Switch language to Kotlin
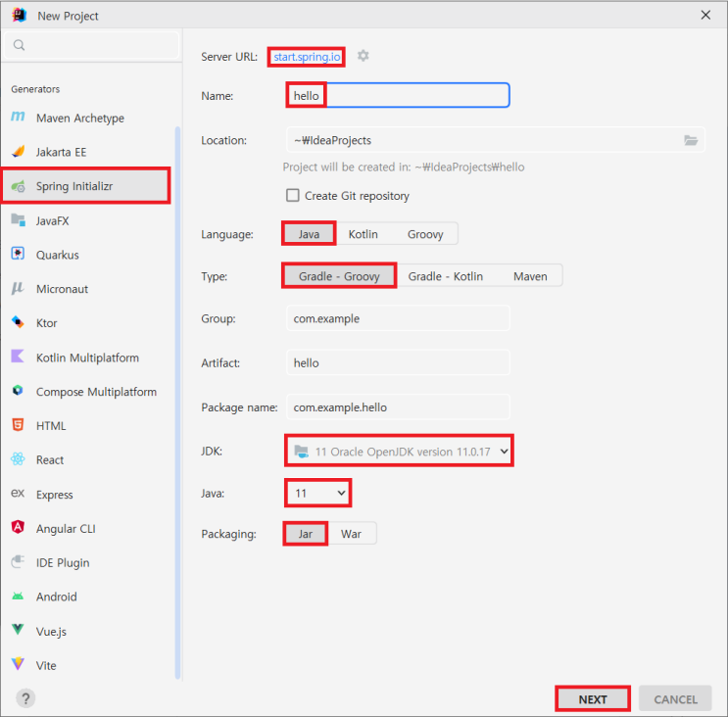The image size is (728, 717). [x=364, y=234]
